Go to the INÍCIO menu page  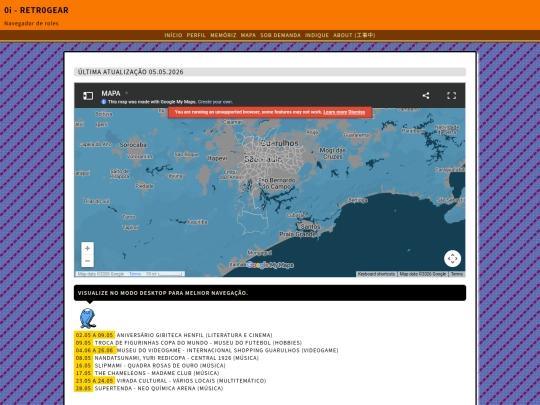click(173, 35)
